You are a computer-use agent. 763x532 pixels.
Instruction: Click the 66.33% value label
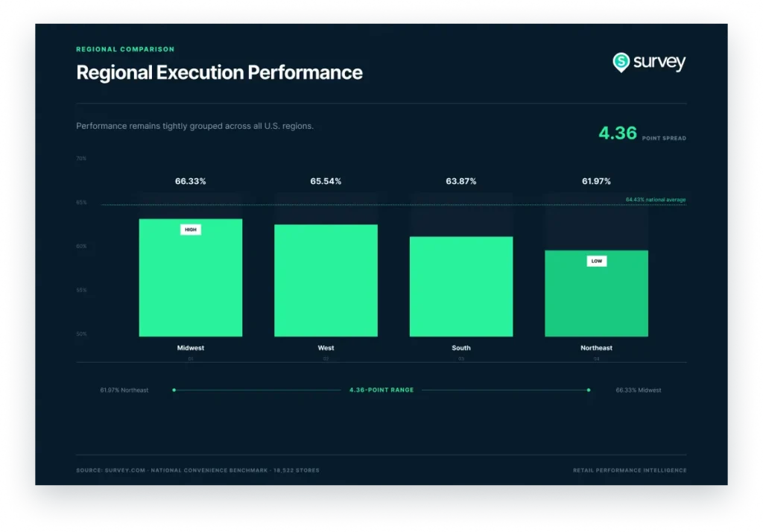191,181
